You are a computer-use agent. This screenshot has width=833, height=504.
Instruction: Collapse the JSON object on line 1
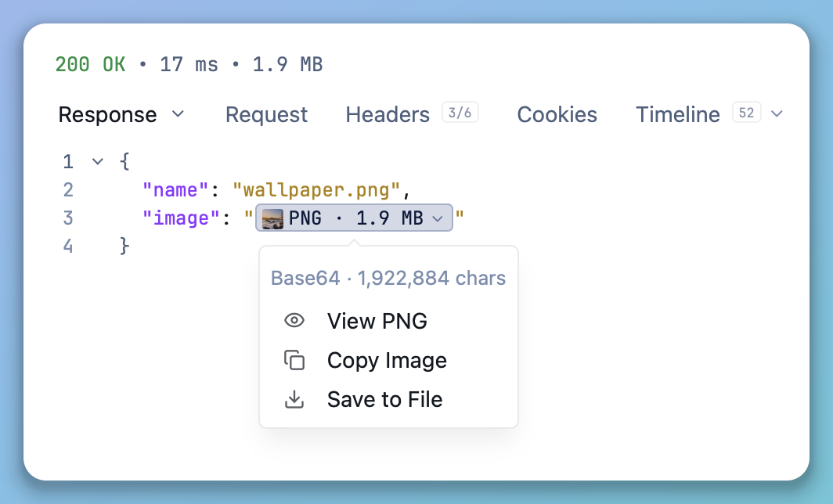pyautogui.click(x=97, y=161)
